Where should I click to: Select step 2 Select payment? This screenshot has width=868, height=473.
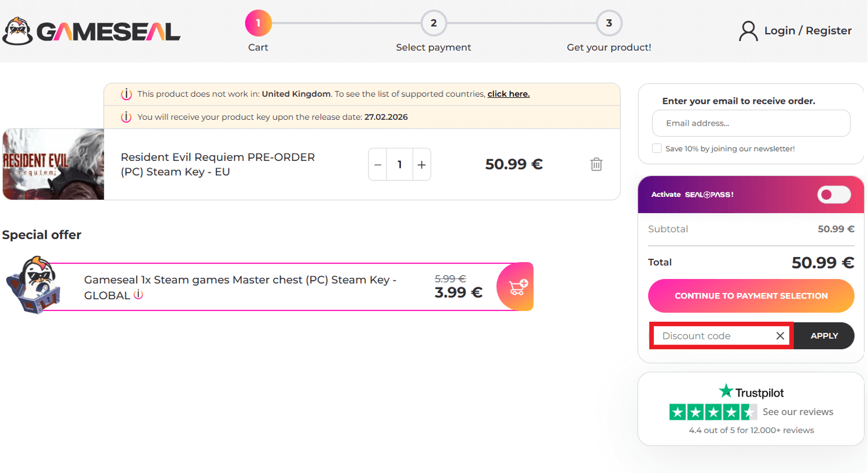pos(433,24)
